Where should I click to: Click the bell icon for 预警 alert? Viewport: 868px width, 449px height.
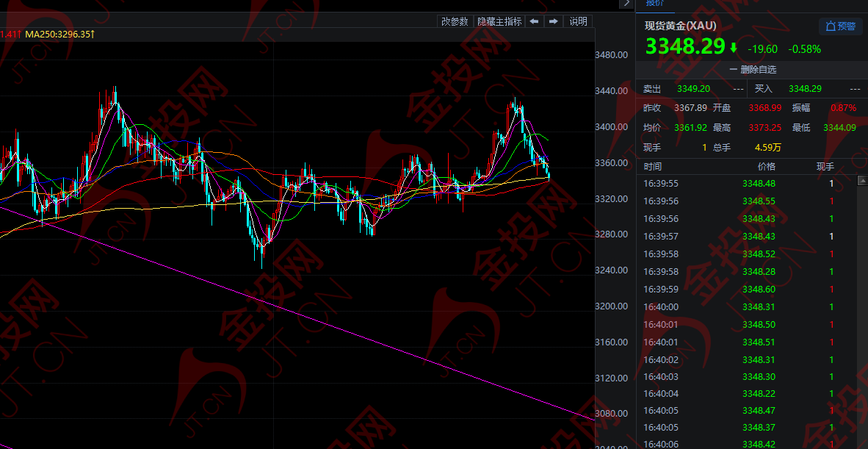pyautogui.click(x=830, y=26)
